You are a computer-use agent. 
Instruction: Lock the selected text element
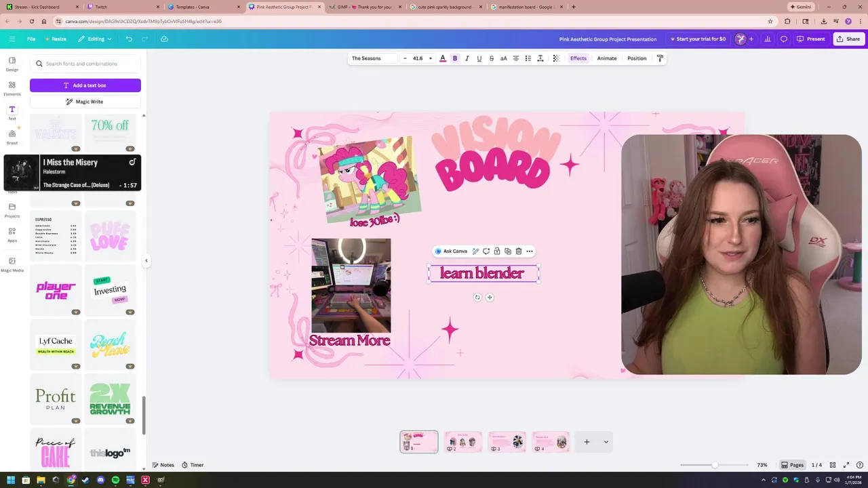tap(497, 251)
